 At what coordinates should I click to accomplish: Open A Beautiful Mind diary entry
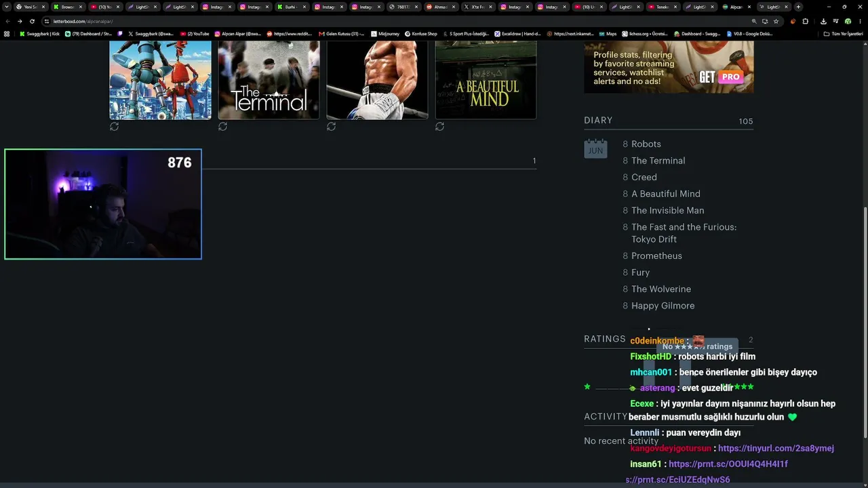(665, 194)
